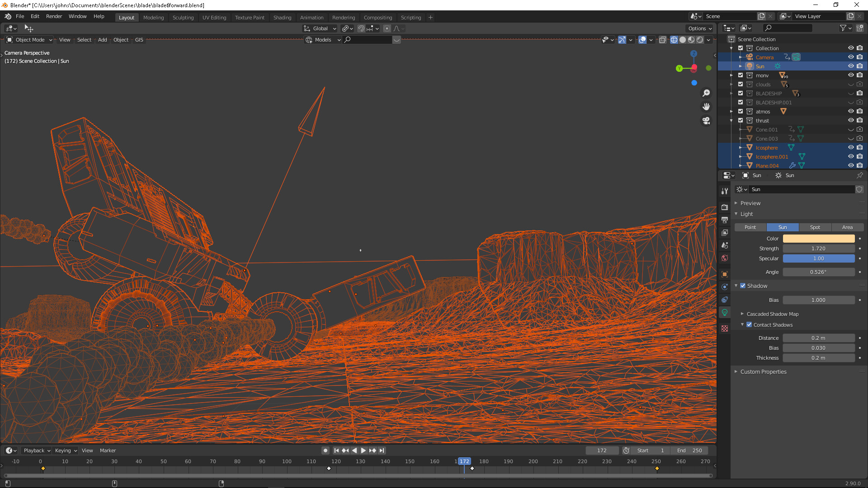The image size is (868, 488).
Task: Open the Render menu
Action: (x=54, y=16)
